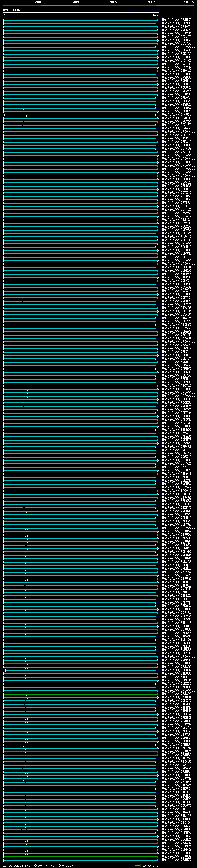Select the UniRef100_B9H639 label
The height and width of the screenshot is (868, 197).
[x=177, y=50]
